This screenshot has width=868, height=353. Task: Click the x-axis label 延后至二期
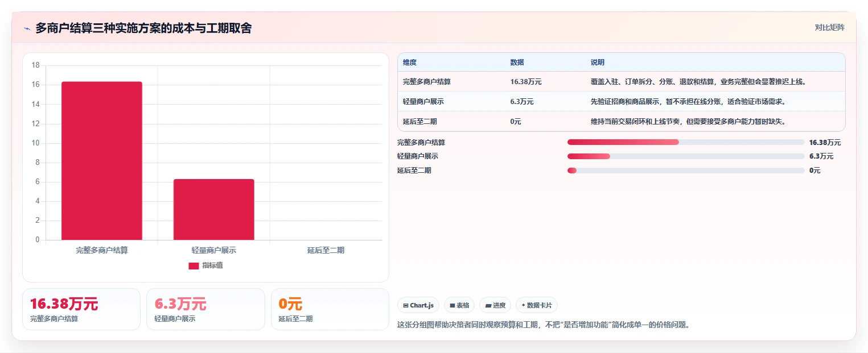tap(326, 250)
